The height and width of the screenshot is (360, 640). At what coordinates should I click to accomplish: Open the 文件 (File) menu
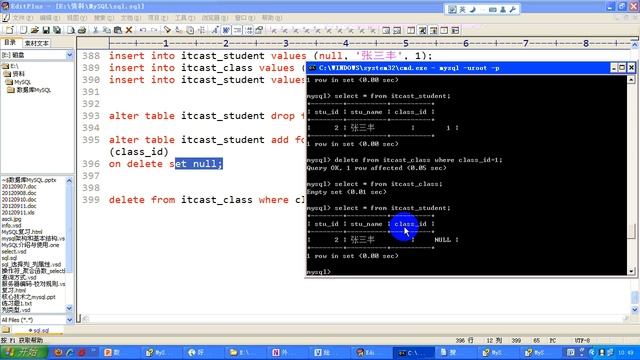coord(22,18)
